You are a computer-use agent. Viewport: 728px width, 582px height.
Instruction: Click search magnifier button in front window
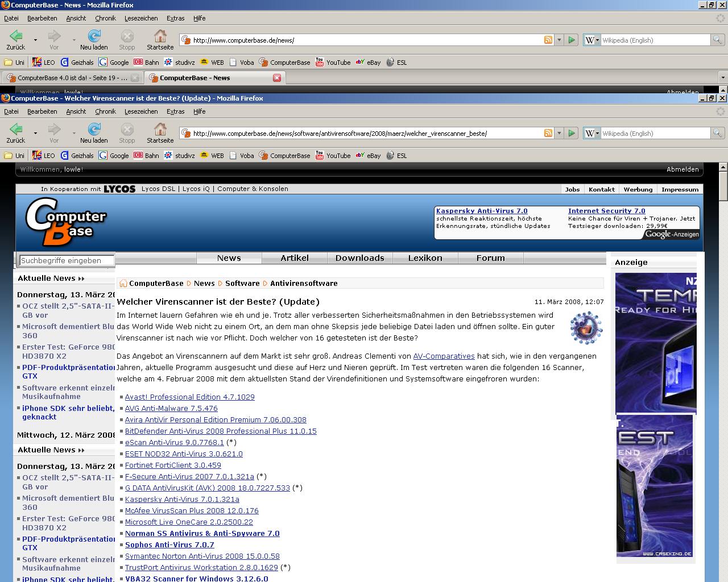718,133
